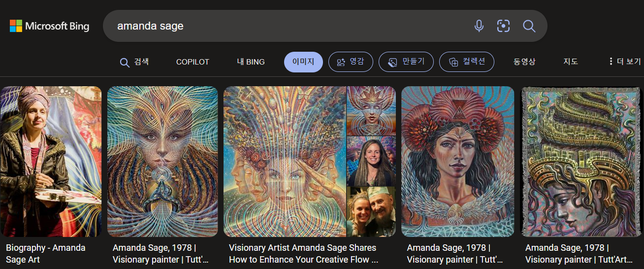This screenshot has width=644, height=269.
Task: Open multi-profile faces painting thumbnail
Action: pyautogui.click(x=285, y=162)
